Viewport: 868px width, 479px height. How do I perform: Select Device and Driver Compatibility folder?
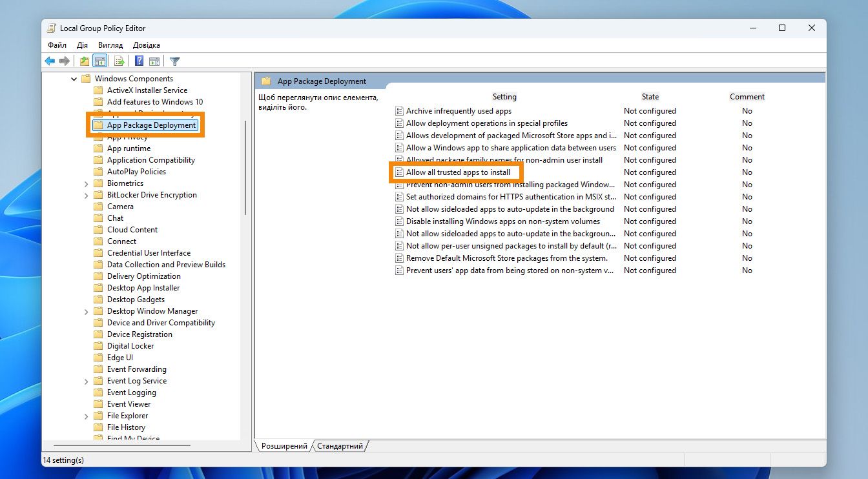click(x=161, y=323)
